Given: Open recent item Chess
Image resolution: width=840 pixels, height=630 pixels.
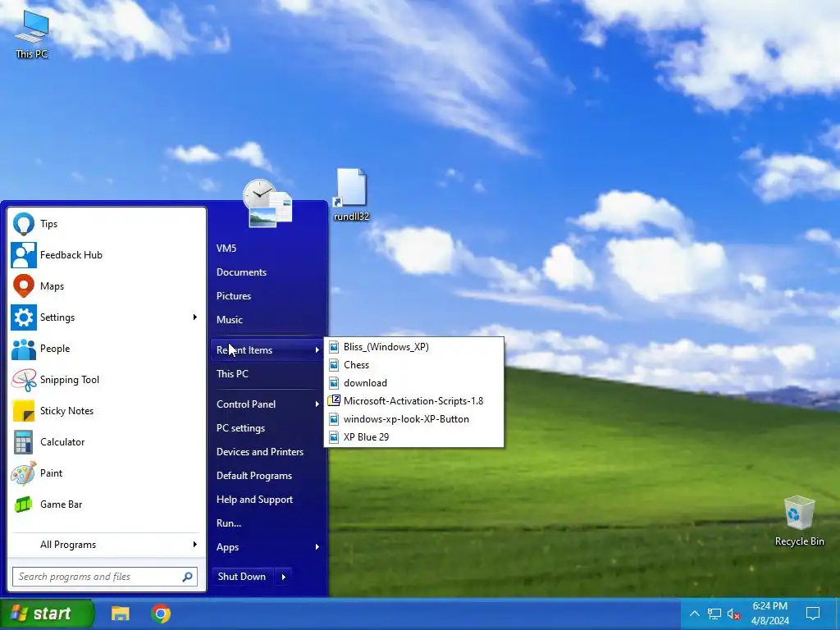Looking at the screenshot, I should point(414,365).
